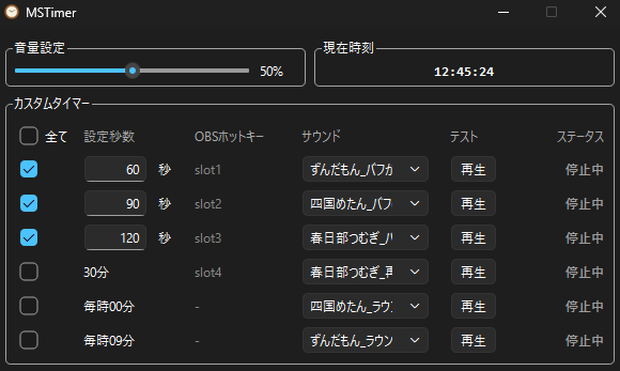The image size is (620, 371).
Task: Click the 設定秒数 column header
Action: click(x=110, y=136)
